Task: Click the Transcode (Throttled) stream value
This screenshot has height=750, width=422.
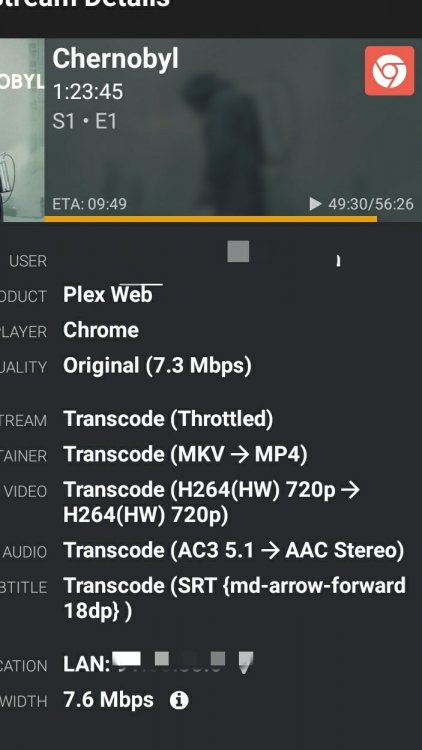Action: [168, 419]
